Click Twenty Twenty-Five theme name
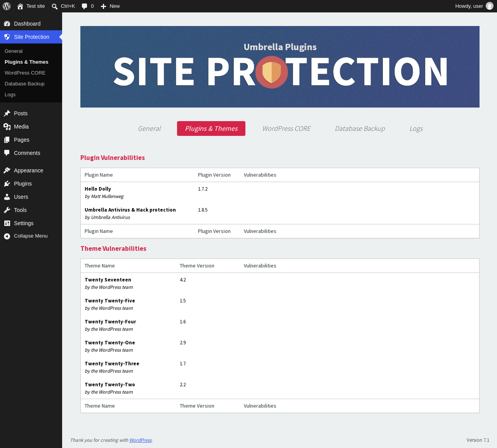Screen dimensions: 497x448 pyautogui.click(x=110, y=301)
